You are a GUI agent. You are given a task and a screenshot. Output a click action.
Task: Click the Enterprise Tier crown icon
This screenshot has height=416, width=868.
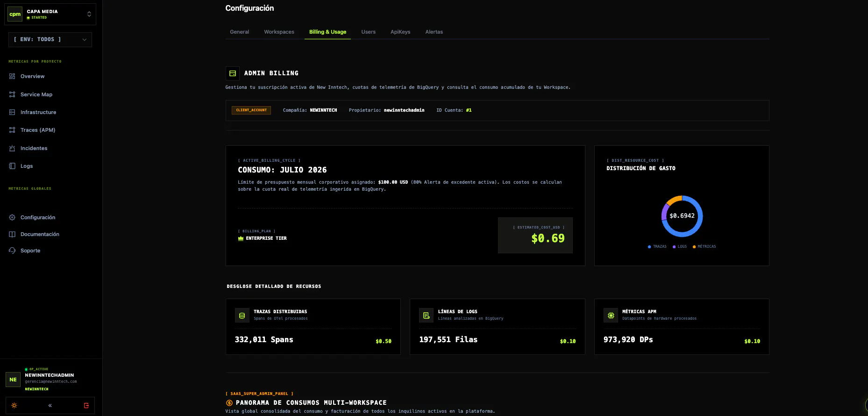(x=241, y=238)
